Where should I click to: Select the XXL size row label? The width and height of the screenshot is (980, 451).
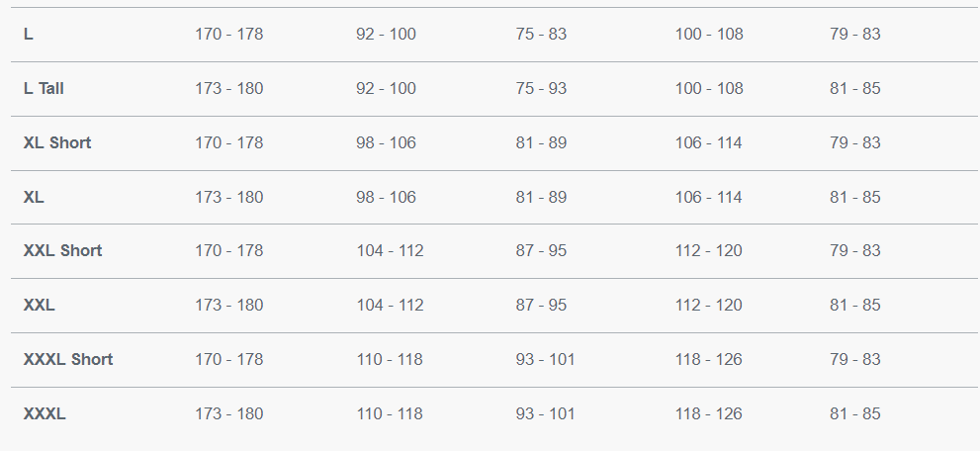tap(40, 305)
